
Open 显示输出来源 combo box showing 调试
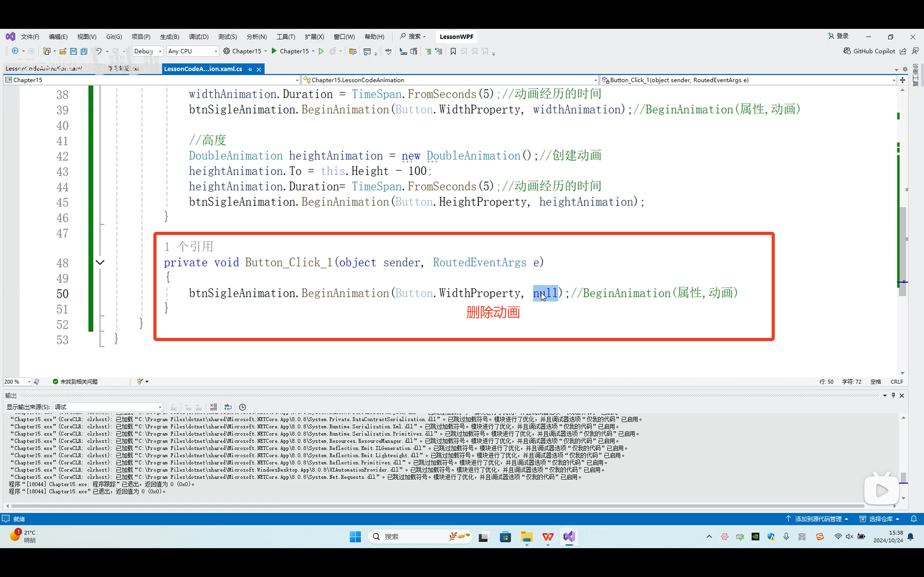point(108,407)
